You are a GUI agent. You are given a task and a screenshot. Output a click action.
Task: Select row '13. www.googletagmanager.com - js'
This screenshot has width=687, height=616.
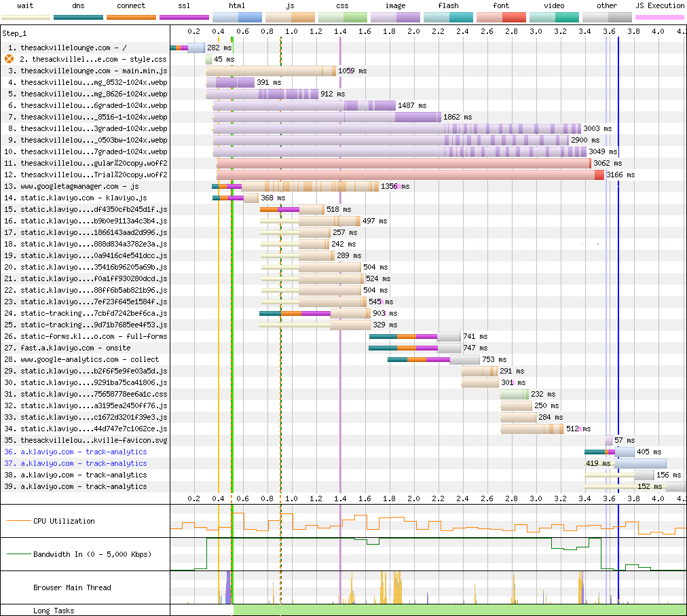[71, 186]
